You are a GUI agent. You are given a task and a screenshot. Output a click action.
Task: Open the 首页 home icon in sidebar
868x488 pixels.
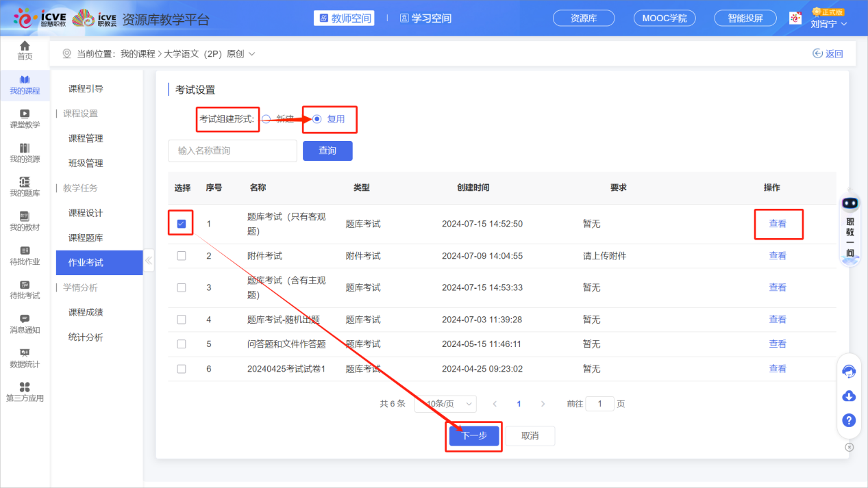(x=25, y=50)
